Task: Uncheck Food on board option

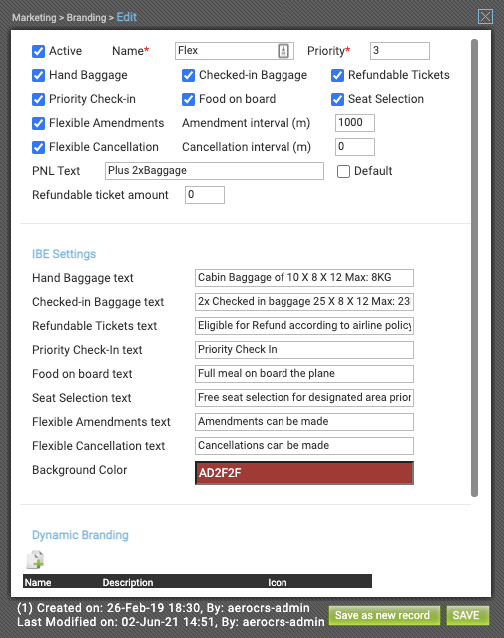Action: pyautogui.click(x=188, y=99)
